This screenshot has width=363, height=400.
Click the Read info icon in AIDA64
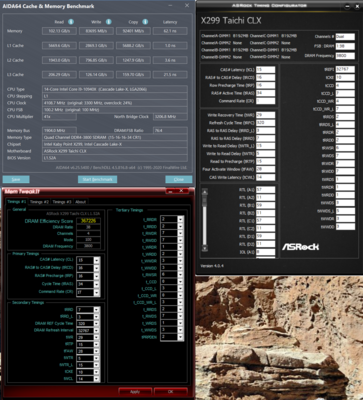pos(71,22)
